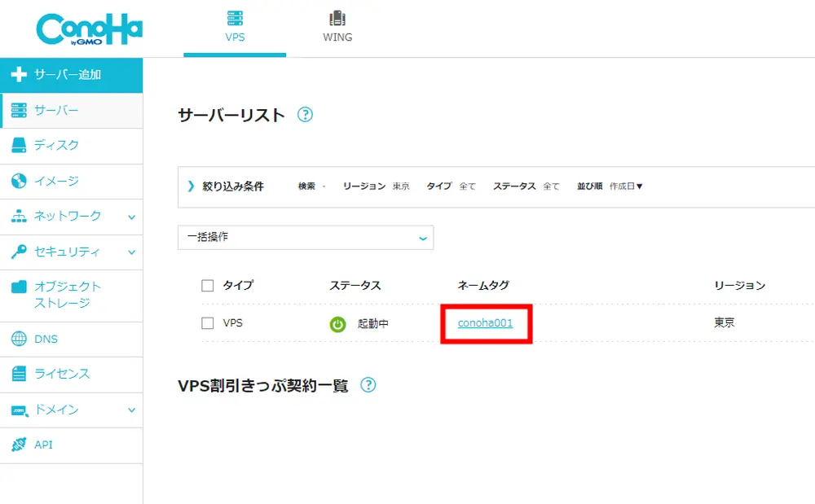Open the 一括操作 dropdown
The image size is (815, 504).
click(x=306, y=238)
